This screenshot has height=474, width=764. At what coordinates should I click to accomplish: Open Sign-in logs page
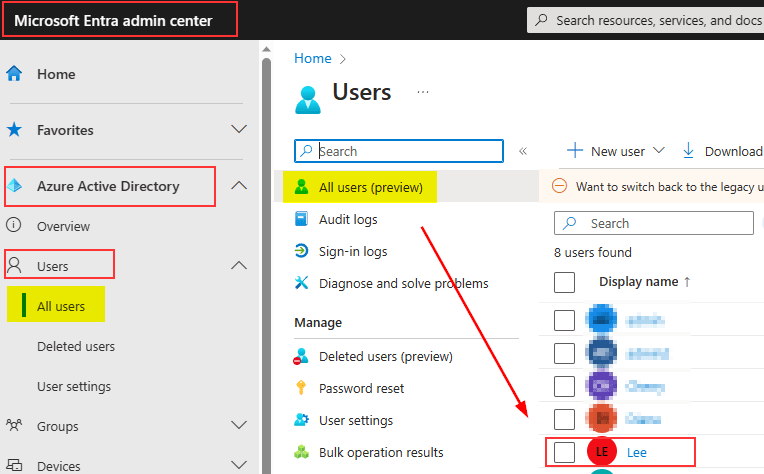(352, 251)
